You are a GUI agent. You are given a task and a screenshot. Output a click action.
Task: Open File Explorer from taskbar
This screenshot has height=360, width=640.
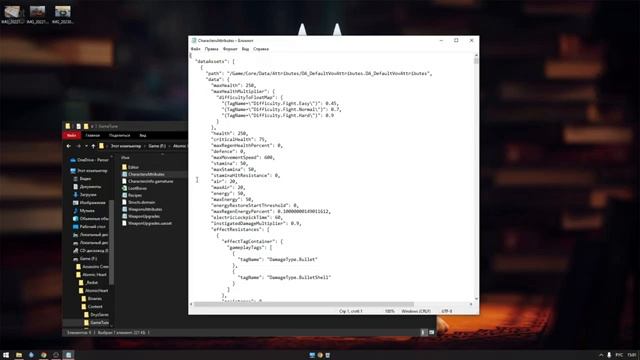click(19, 355)
